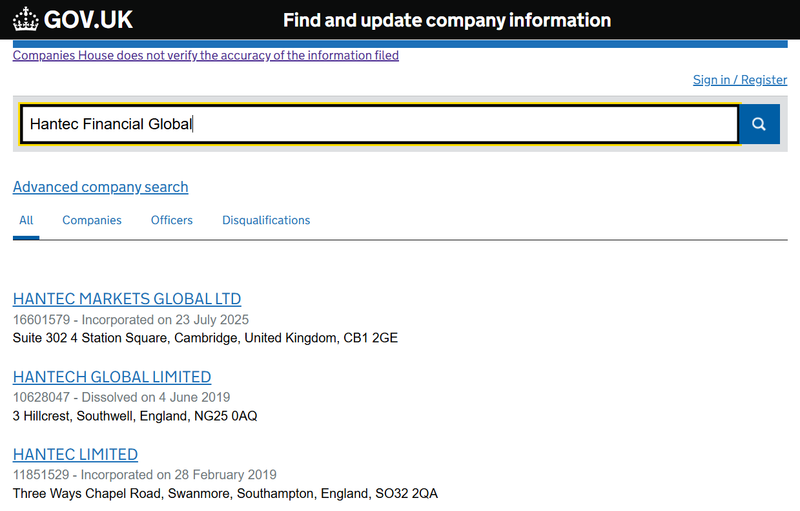Screen dimensions: 800x511
Task: Click address 'Three Ways Chapel Road, Swanmore'
Action: point(122,494)
